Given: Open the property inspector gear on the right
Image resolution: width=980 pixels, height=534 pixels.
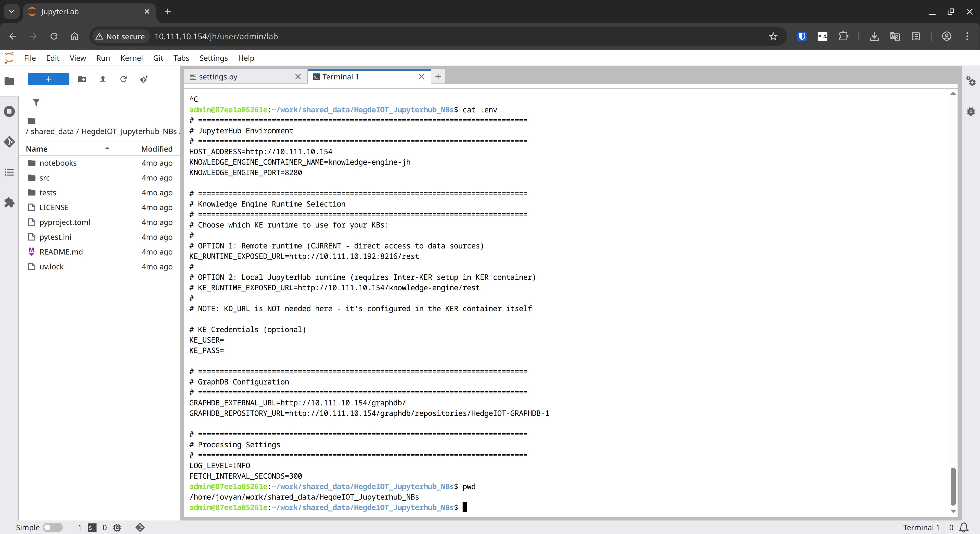Looking at the screenshot, I should pos(971,81).
